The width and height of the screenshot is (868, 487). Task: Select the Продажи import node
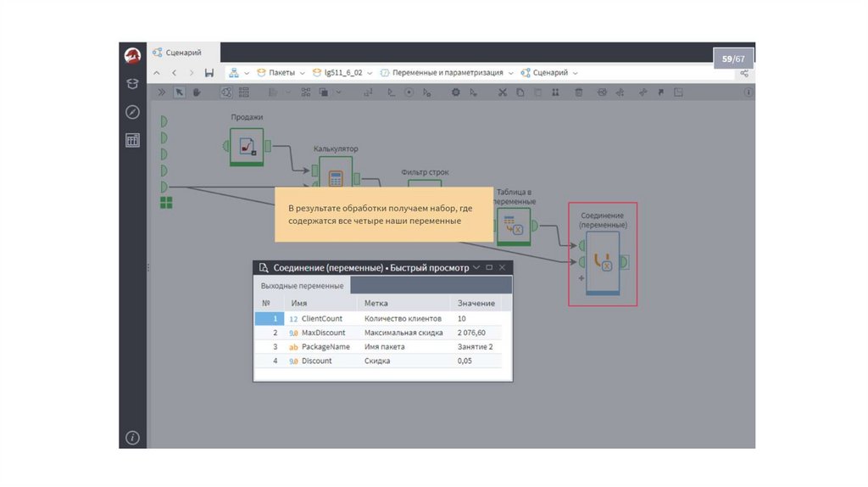point(247,146)
